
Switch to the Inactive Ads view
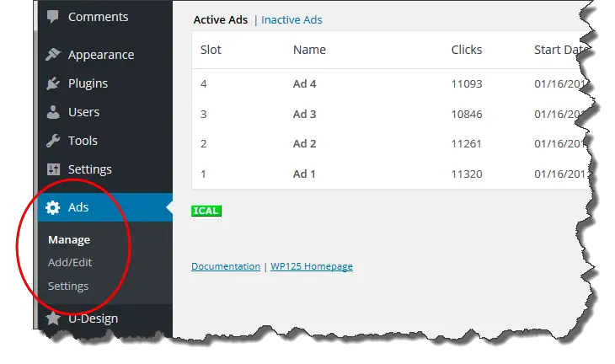click(291, 19)
